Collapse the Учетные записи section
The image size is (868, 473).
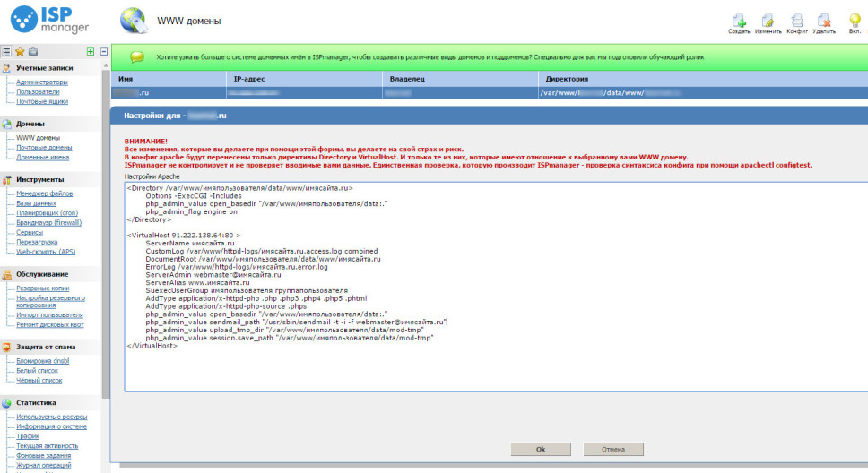(x=44, y=68)
